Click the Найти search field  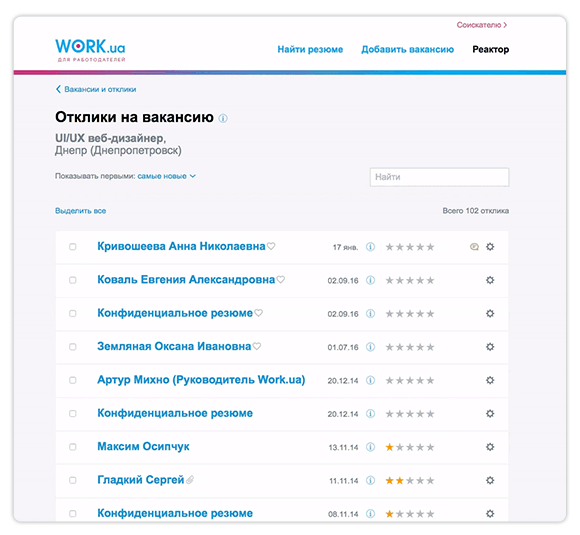point(439,177)
